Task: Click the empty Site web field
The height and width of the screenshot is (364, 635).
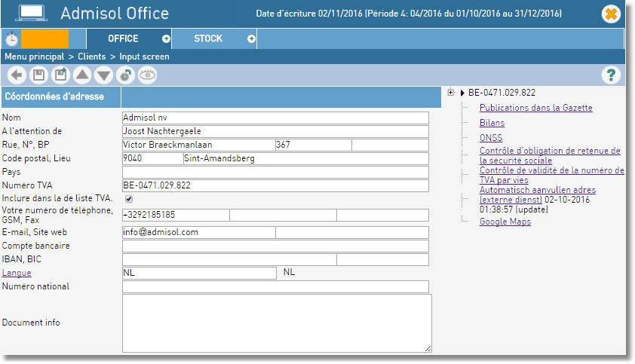Action: [352, 232]
